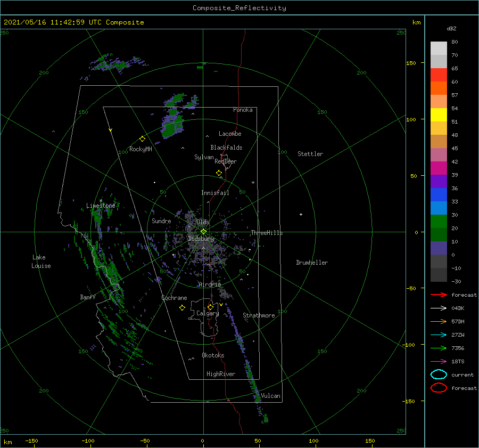The height and width of the screenshot is (448, 479).
Task: Click the RockyMH label
Action: click(x=141, y=149)
